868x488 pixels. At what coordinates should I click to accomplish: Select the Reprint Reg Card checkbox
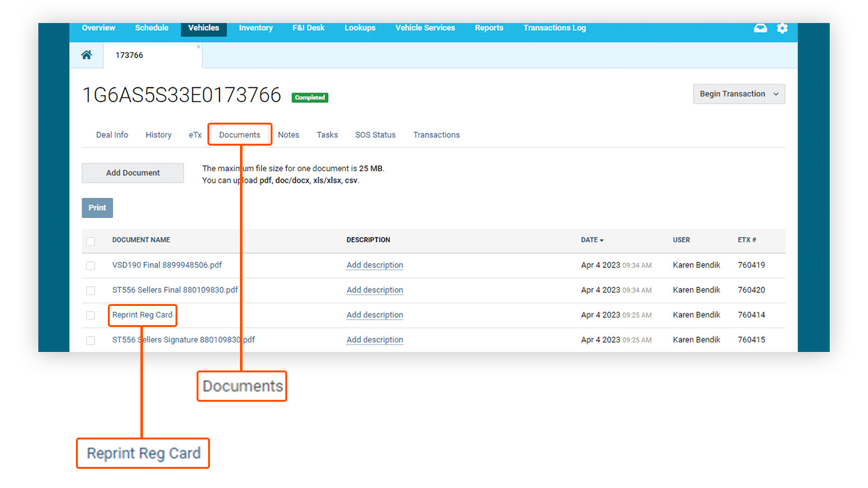coord(91,316)
